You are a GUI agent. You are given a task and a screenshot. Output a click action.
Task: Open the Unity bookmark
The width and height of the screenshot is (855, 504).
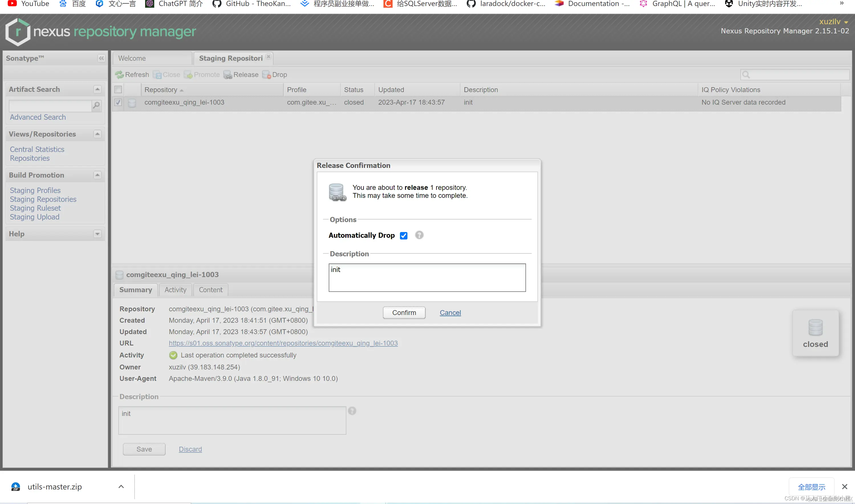[763, 4]
